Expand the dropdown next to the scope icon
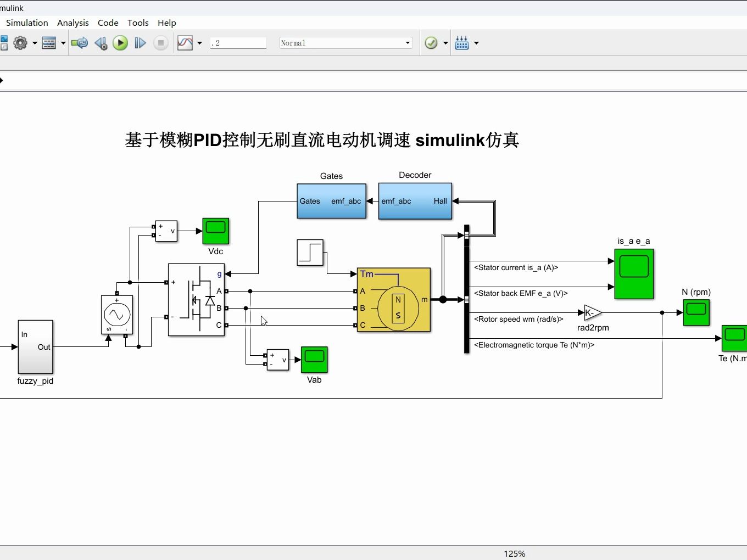The height and width of the screenshot is (560, 747). 199,43
